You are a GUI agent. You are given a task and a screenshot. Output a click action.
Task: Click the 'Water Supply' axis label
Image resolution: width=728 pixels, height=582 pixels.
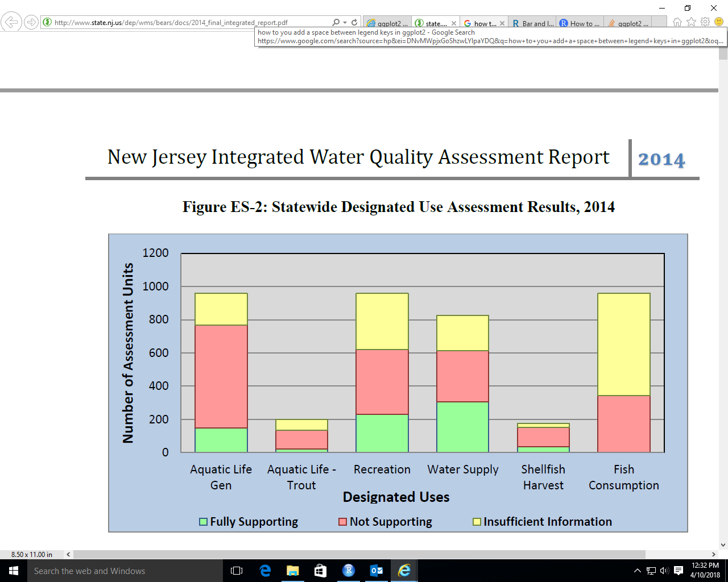pyautogui.click(x=463, y=470)
